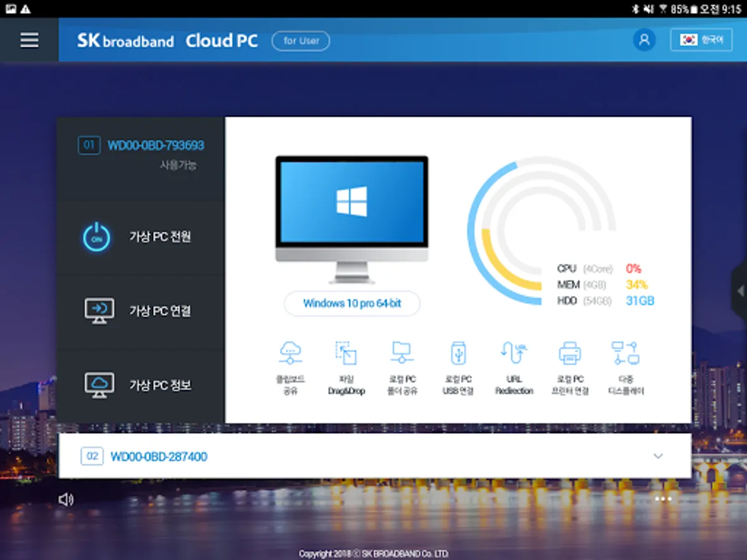Click the speaker volume icon
747x560 pixels.
tap(66, 499)
